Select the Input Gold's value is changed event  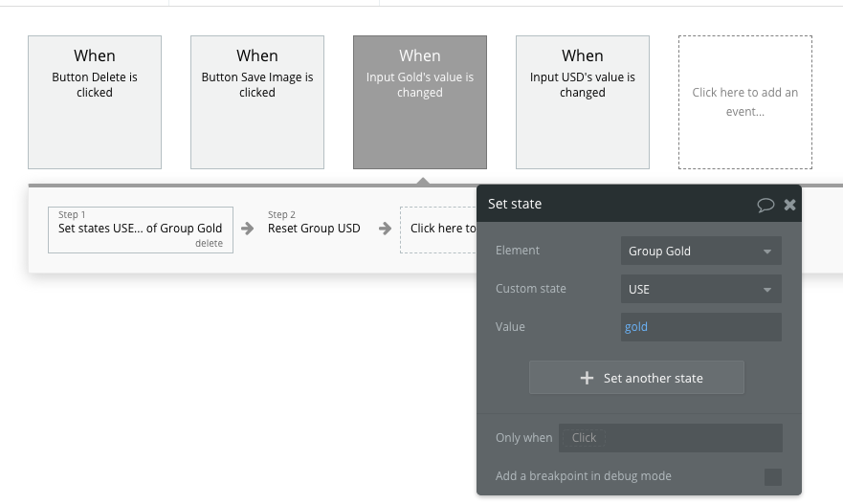pos(420,102)
